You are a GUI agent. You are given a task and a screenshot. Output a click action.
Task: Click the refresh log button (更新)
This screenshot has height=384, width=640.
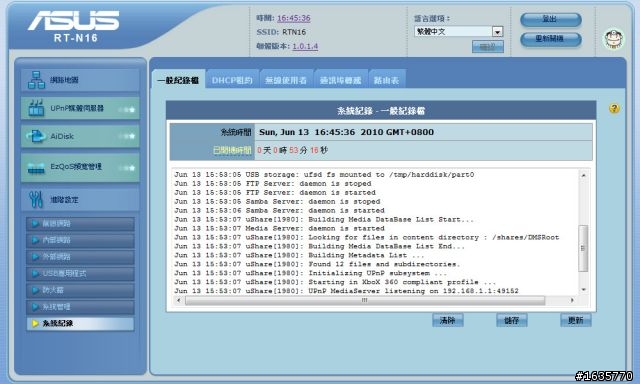576,320
